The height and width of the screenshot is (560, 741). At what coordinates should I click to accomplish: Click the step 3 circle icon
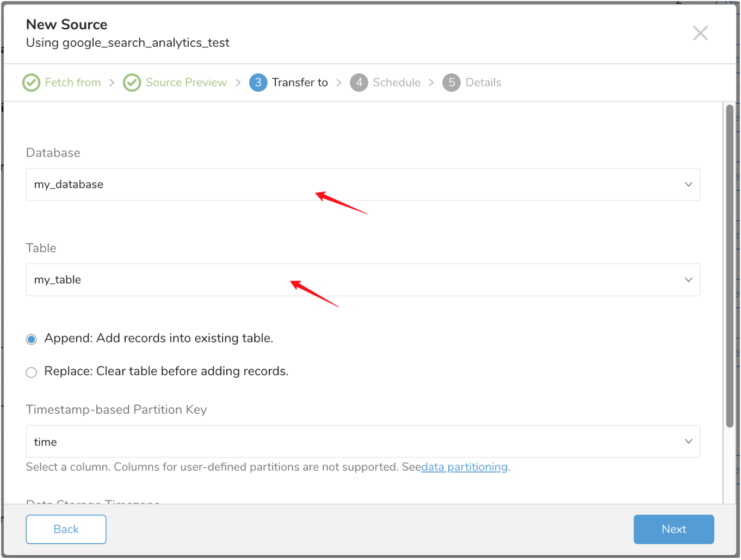pos(258,83)
